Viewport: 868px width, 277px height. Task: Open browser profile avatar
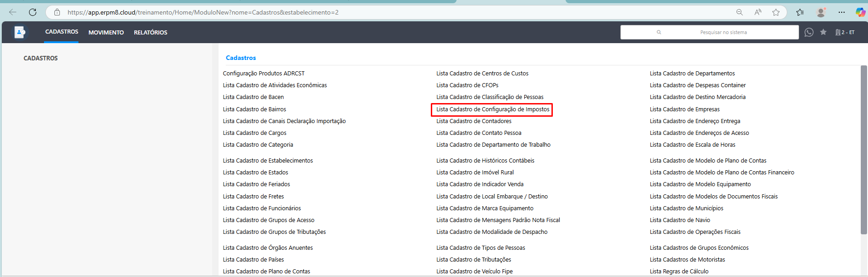[821, 12]
